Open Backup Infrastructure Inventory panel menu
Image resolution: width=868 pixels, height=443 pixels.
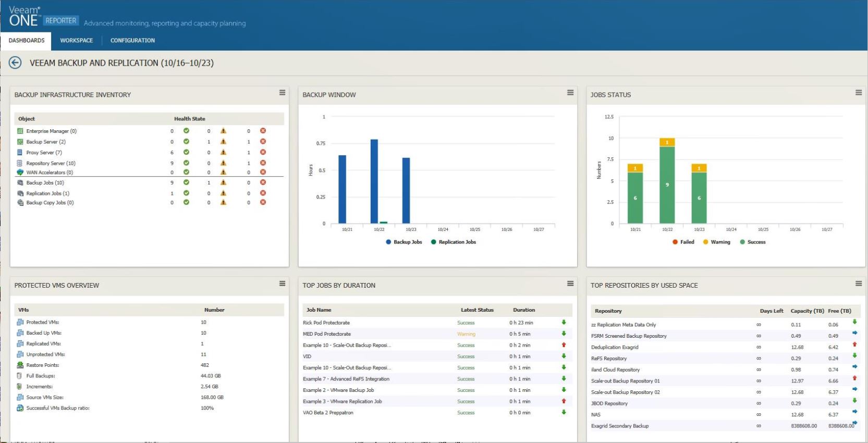[282, 93]
